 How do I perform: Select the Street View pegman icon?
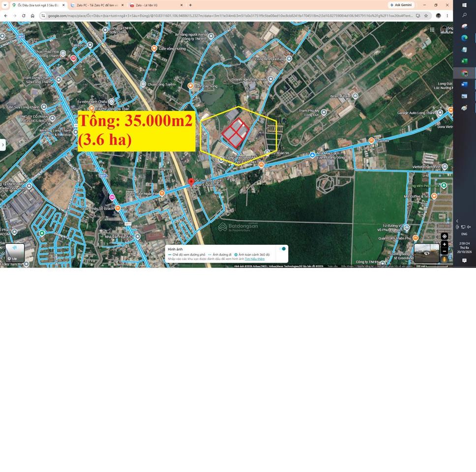click(x=445, y=259)
